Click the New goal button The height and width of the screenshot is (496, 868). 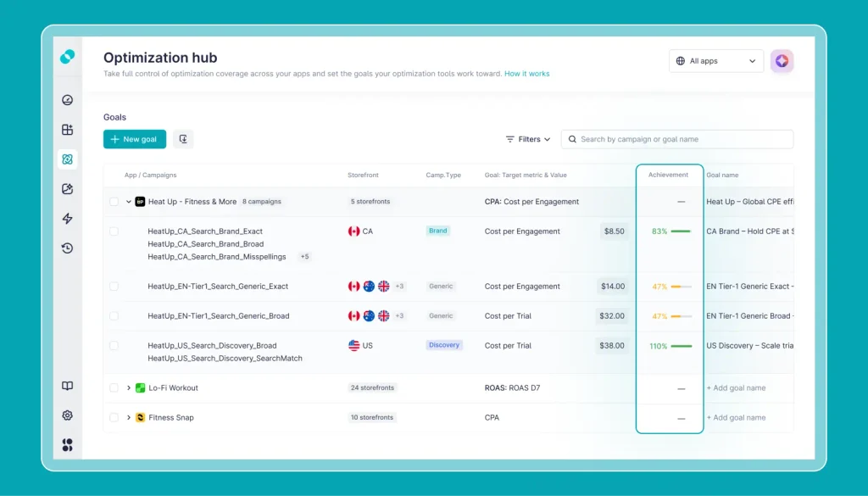coord(135,139)
